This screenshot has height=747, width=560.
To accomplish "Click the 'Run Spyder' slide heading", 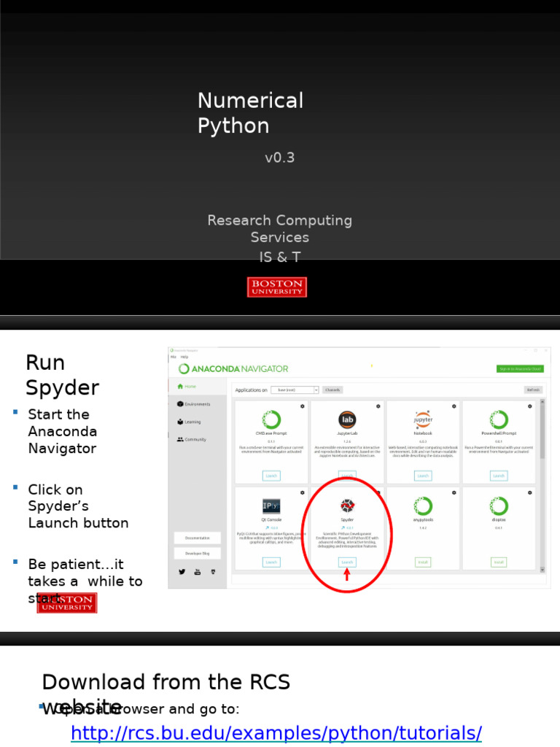I will pos(63,375).
